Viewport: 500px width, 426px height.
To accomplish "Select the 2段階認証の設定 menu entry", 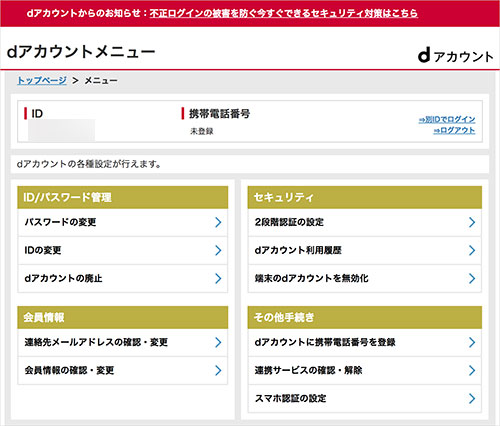I will [x=365, y=222].
